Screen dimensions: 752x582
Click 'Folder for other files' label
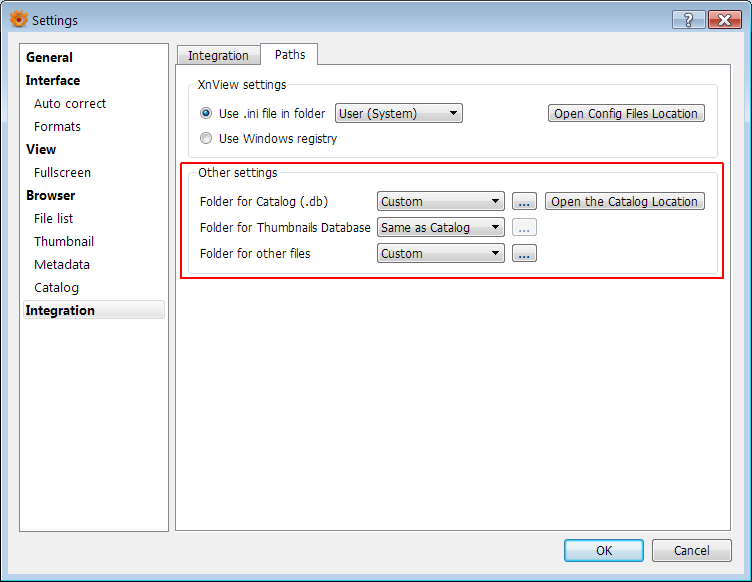point(255,253)
